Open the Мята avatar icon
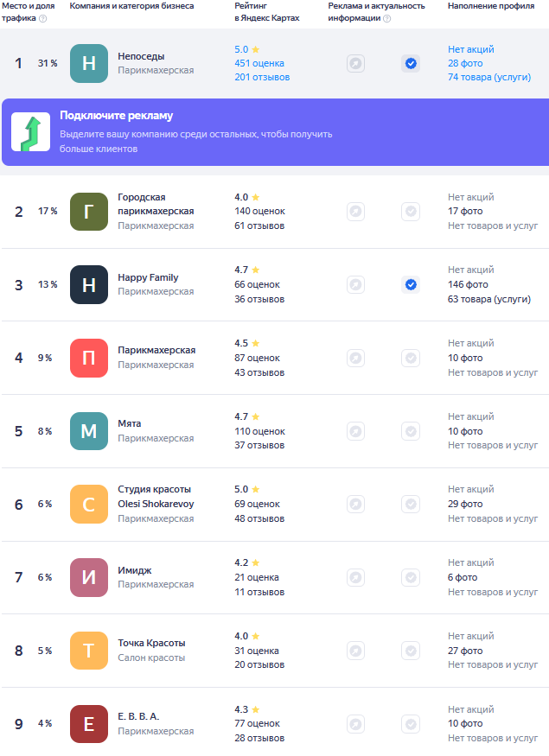The image size is (549, 756). tap(89, 431)
